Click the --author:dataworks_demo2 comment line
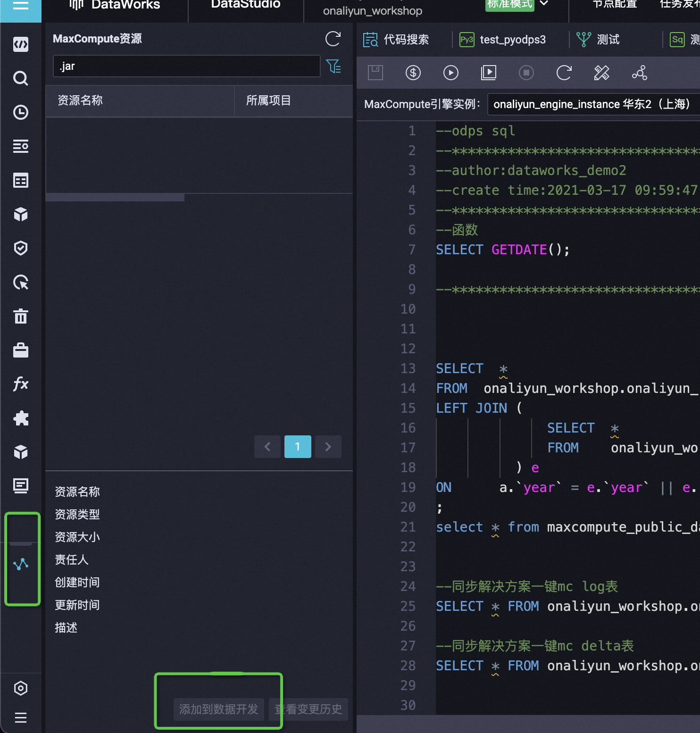This screenshot has height=733, width=700. [531, 170]
